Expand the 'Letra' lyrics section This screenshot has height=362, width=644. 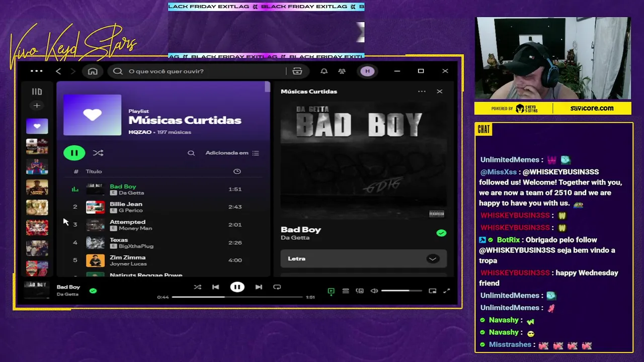tap(363, 258)
